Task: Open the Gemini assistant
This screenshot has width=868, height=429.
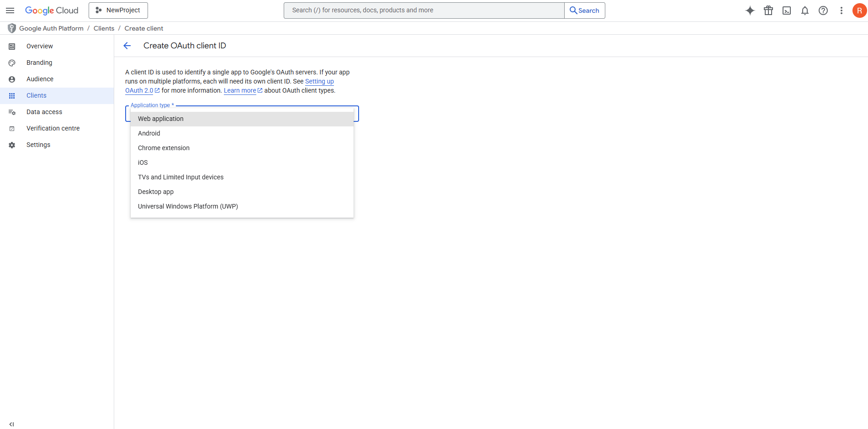Action: [750, 10]
